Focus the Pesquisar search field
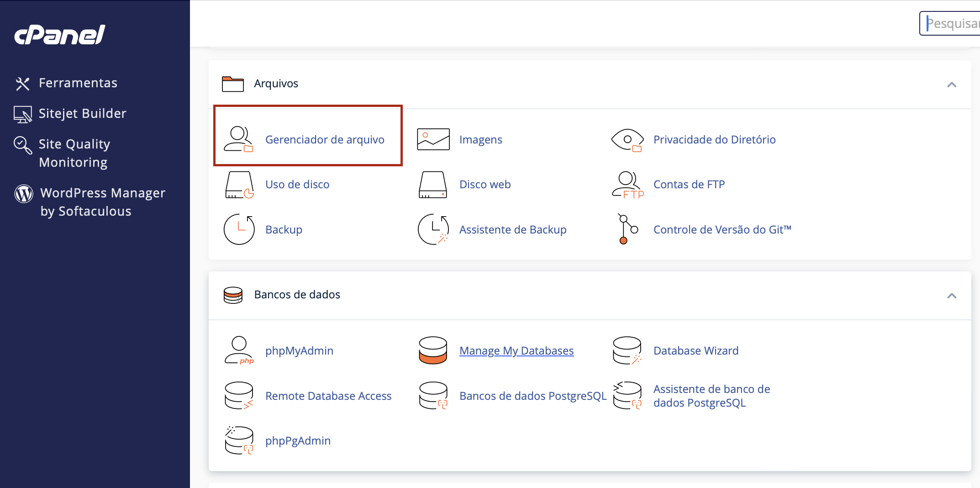The width and height of the screenshot is (980, 488). click(x=950, y=23)
